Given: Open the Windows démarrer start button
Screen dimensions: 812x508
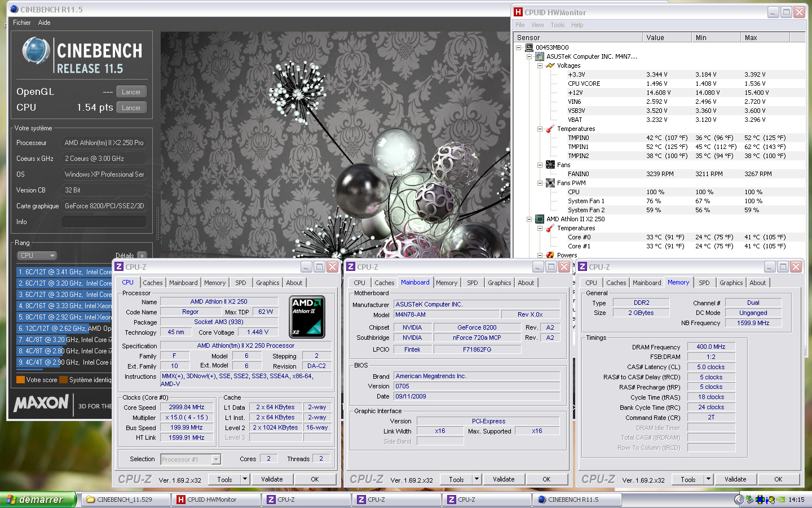Looking at the screenshot, I should [x=38, y=500].
